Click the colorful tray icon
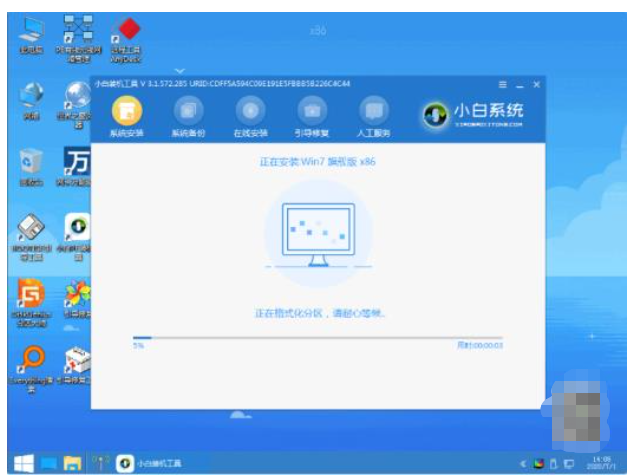 538,464
